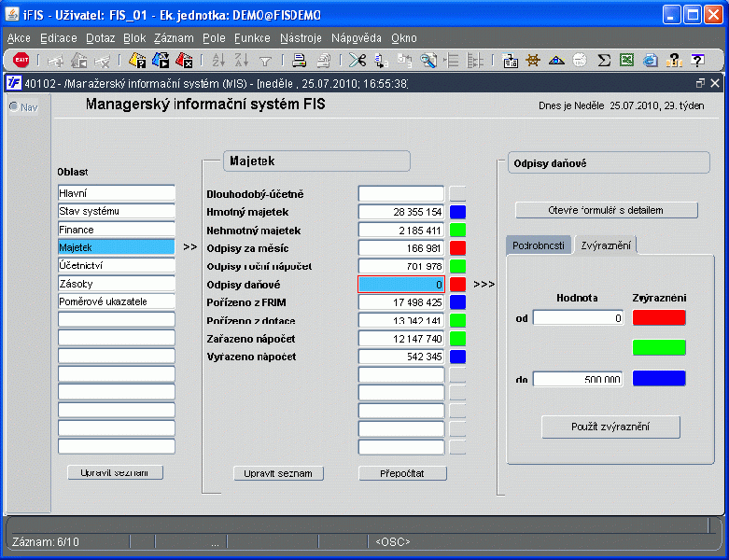Open the Akce menu
The width and height of the screenshot is (729, 560).
pyautogui.click(x=19, y=38)
